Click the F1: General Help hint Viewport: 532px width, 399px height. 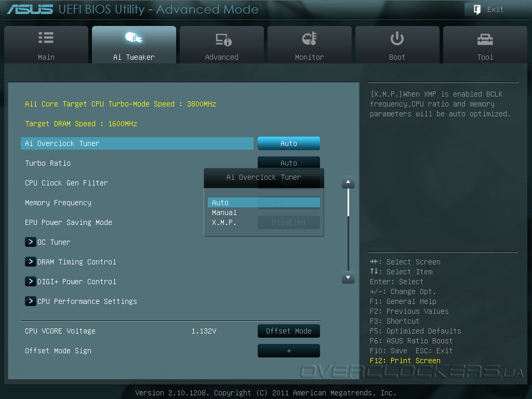403,301
